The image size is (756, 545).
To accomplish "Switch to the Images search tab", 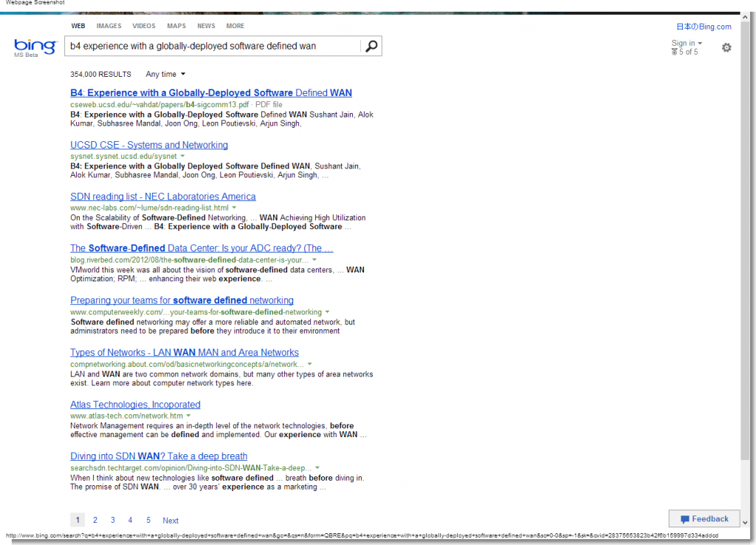I will pos(109,26).
